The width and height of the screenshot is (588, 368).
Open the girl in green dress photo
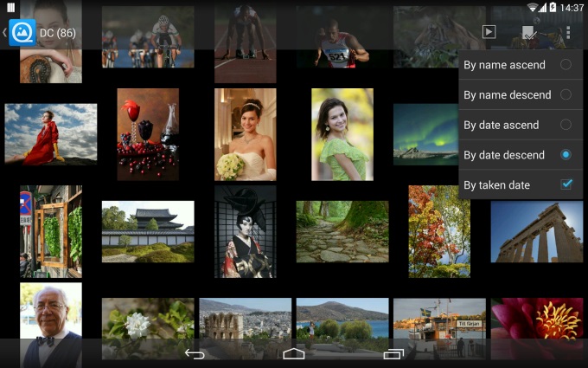click(x=342, y=134)
